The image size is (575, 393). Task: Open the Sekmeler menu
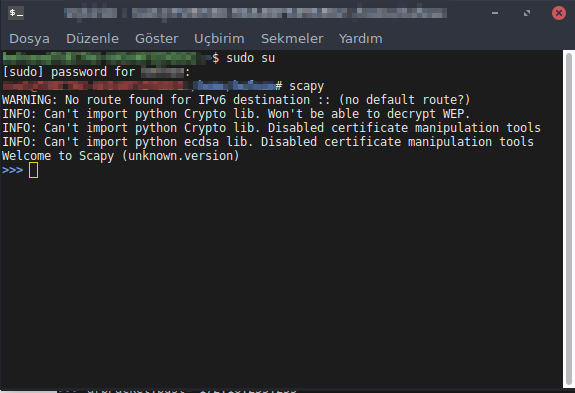(292, 38)
